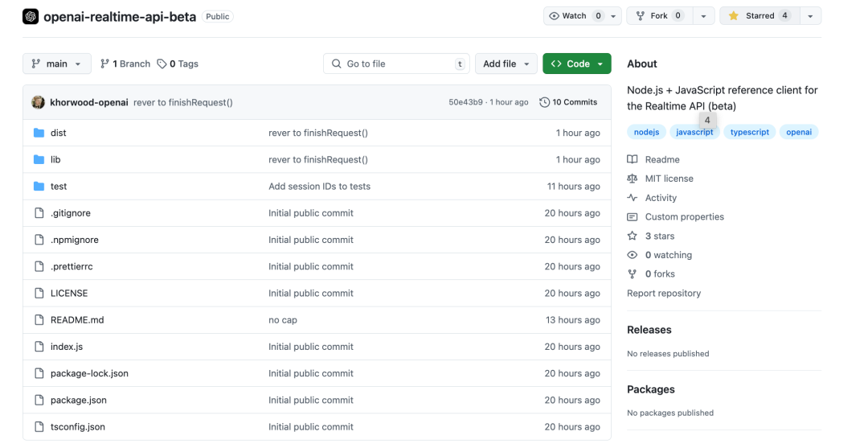The image size is (868, 444).
Task: Click the OpenAI repository avatar logo
Action: pyautogui.click(x=31, y=17)
